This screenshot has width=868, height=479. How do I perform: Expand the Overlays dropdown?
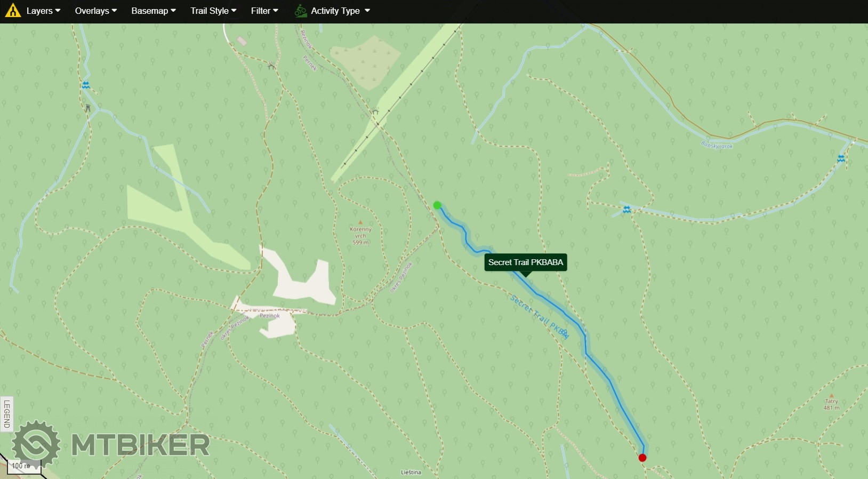point(95,11)
